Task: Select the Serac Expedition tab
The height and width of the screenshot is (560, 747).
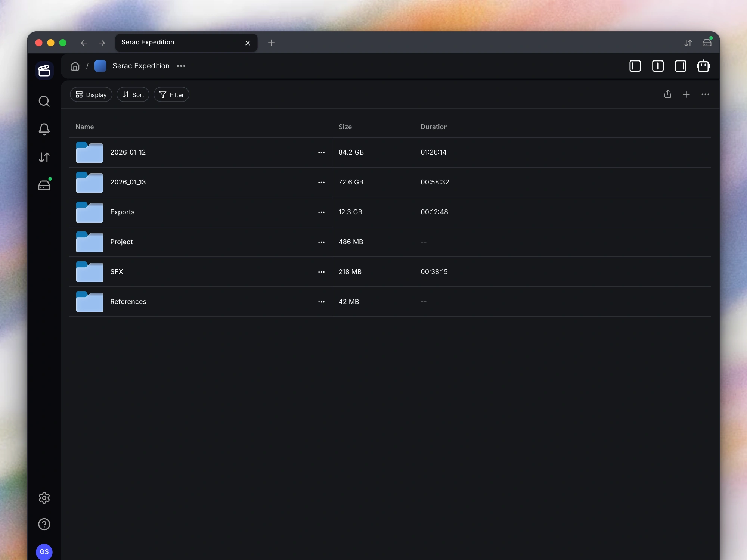Action: pos(186,43)
